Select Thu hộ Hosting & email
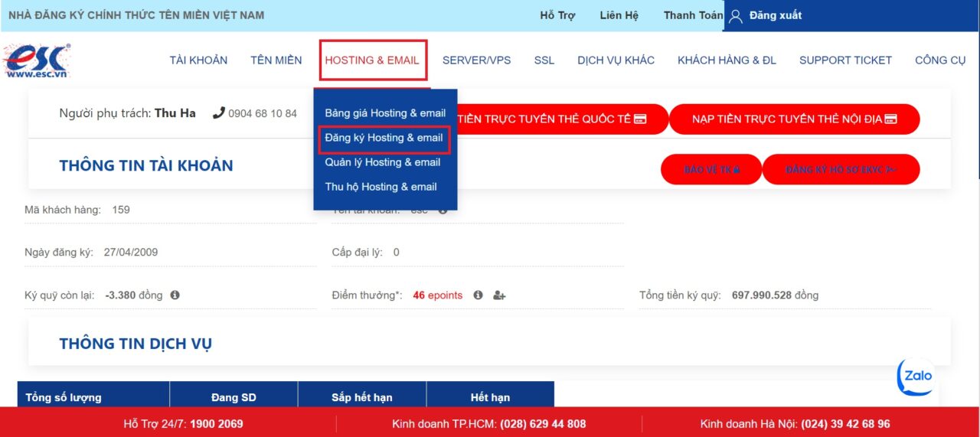 tap(381, 187)
